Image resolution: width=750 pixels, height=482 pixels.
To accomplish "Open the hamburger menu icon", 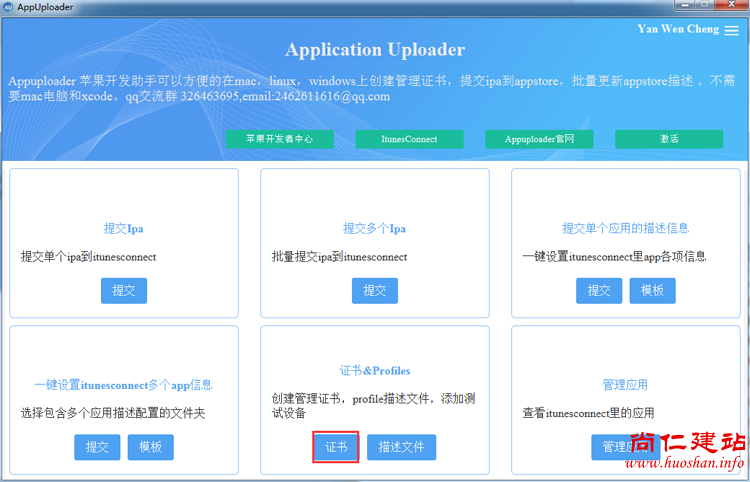I will (732, 31).
